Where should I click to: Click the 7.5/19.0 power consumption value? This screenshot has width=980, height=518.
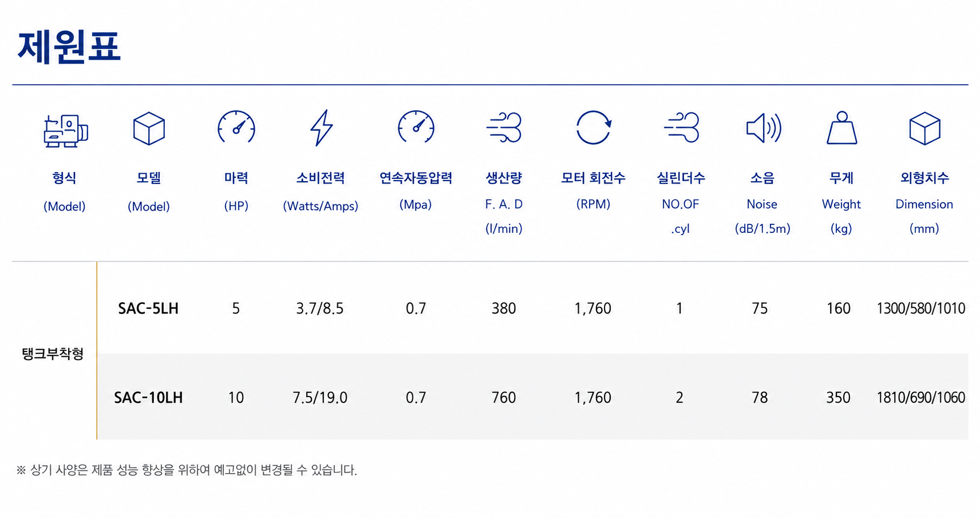click(x=320, y=398)
